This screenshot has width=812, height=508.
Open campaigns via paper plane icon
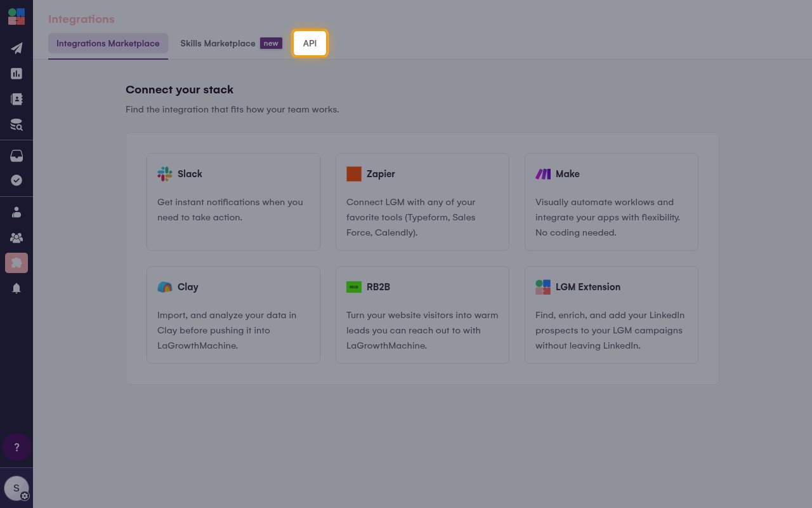click(x=16, y=48)
